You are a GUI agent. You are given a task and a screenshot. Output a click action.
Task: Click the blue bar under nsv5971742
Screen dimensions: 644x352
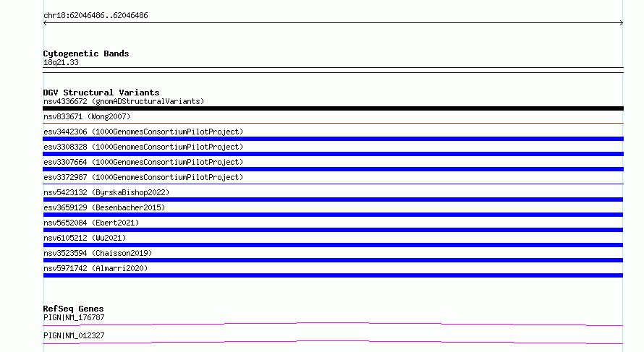333,275
